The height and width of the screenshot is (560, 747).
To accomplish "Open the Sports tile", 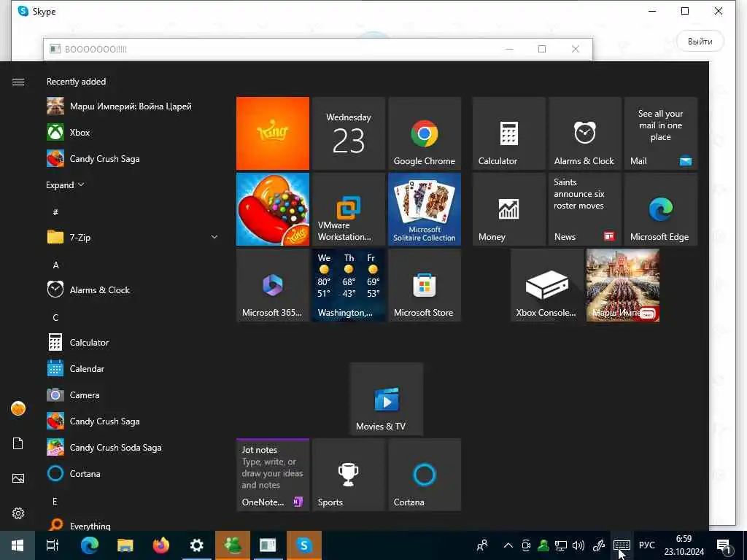I will point(349,475).
